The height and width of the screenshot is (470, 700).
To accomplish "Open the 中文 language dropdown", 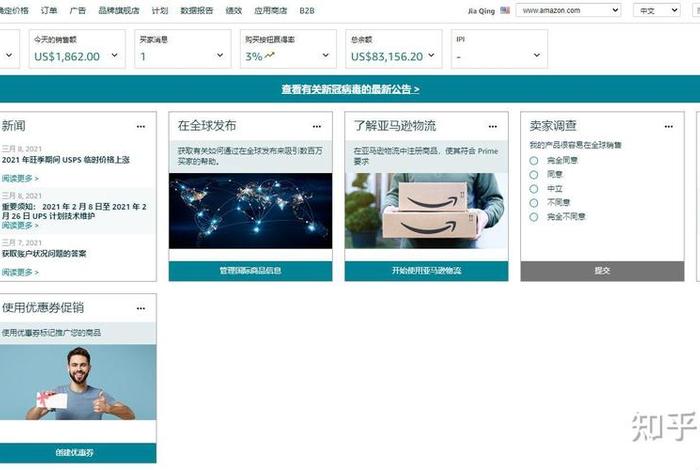I will (656, 10).
